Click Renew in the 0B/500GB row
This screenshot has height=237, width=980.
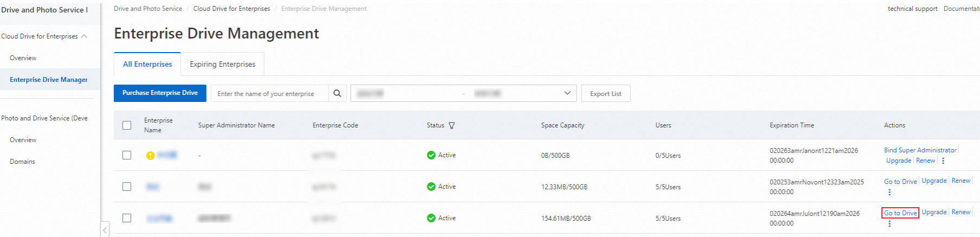[926, 161]
